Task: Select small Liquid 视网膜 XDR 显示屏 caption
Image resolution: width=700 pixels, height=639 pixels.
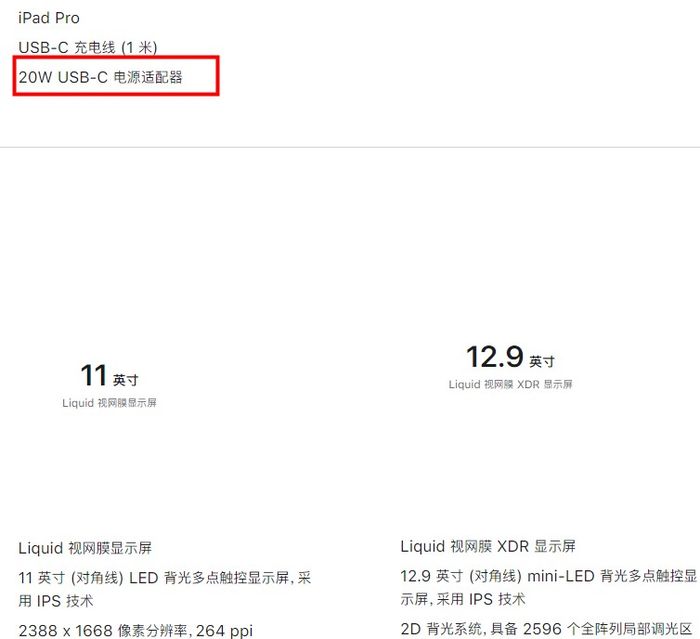Action: point(510,384)
